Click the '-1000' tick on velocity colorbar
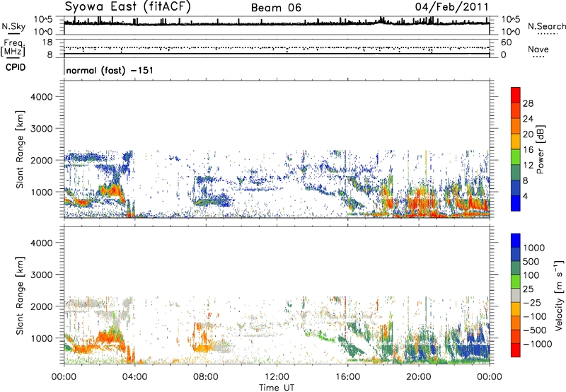The height and width of the screenshot is (392, 566). pos(537,344)
